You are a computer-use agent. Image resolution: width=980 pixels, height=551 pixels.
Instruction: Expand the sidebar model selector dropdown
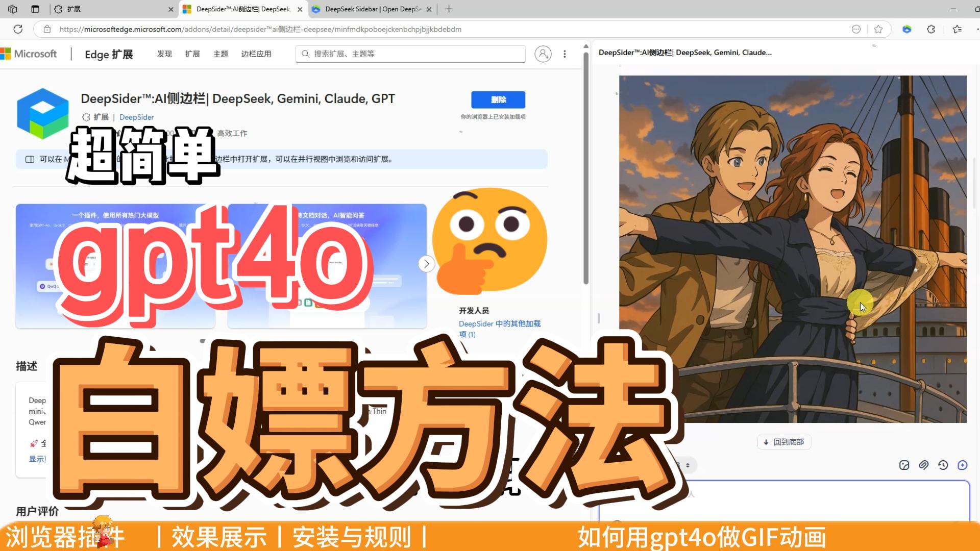687,465
